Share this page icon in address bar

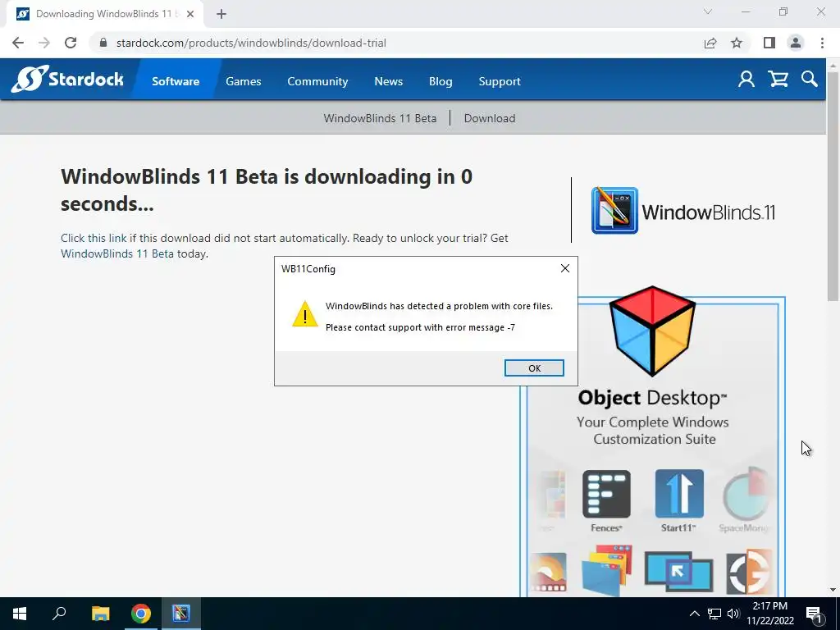tap(710, 43)
